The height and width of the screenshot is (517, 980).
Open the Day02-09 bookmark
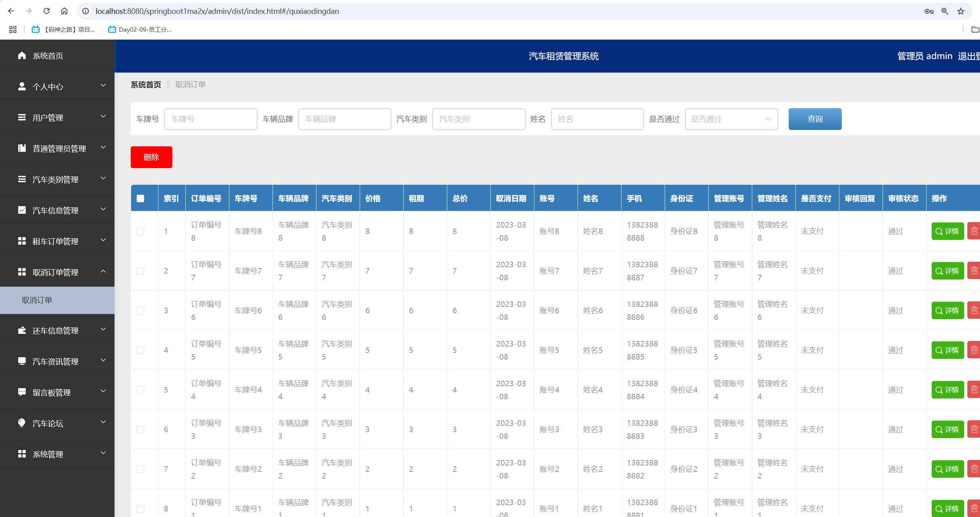[x=140, y=29]
